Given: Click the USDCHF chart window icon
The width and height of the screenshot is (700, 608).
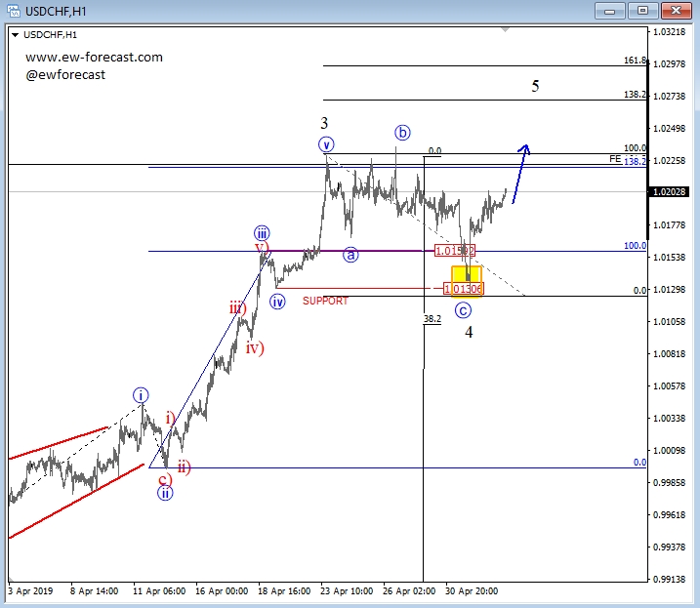Looking at the screenshot, I should click(14, 11).
